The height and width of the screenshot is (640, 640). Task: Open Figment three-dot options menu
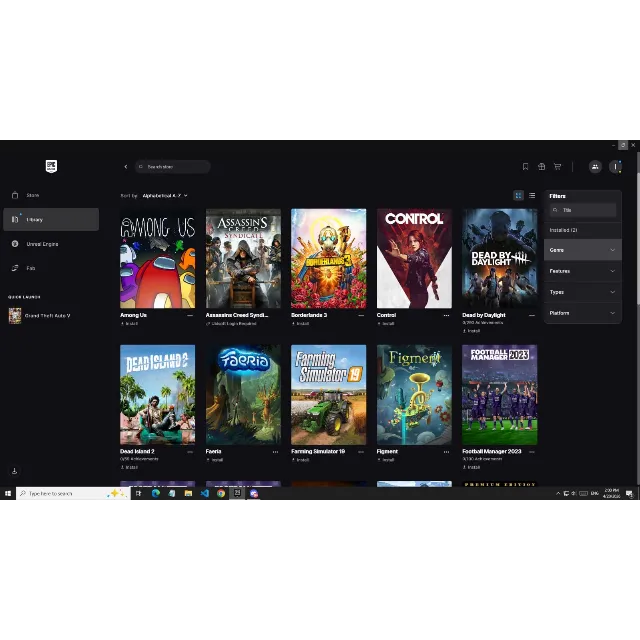[446, 452]
